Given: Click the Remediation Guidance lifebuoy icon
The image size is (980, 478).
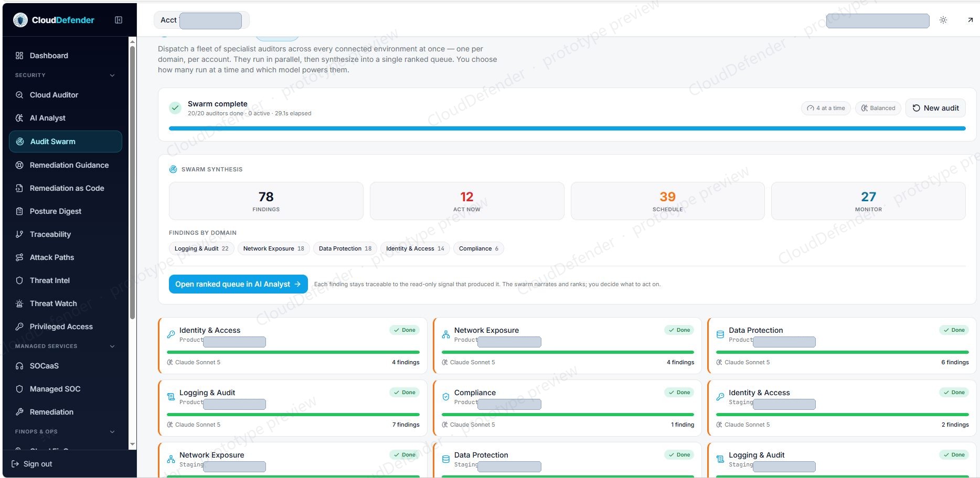Looking at the screenshot, I should (19, 165).
